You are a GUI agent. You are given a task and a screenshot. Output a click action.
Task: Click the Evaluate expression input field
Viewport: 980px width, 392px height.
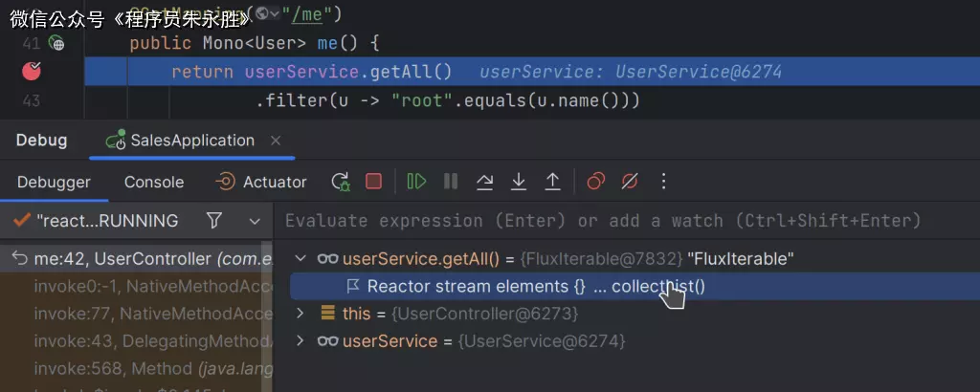(x=603, y=221)
